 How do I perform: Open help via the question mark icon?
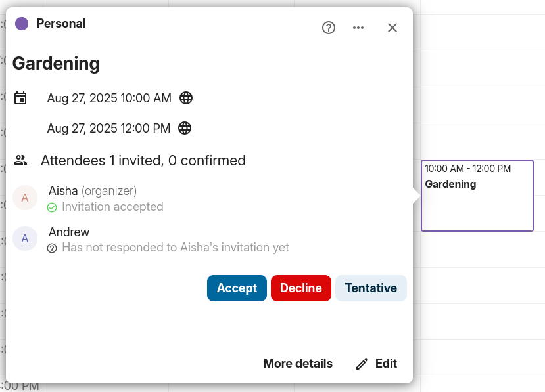coord(328,28)
